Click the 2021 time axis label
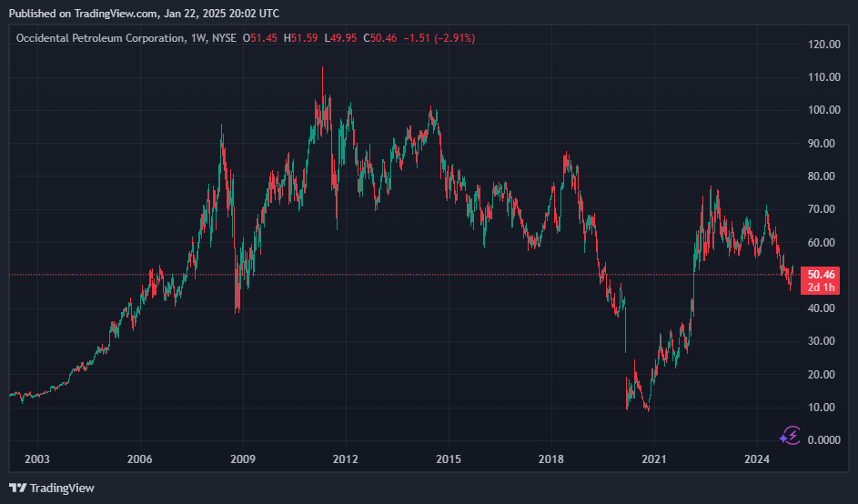 tap(654, 459)
